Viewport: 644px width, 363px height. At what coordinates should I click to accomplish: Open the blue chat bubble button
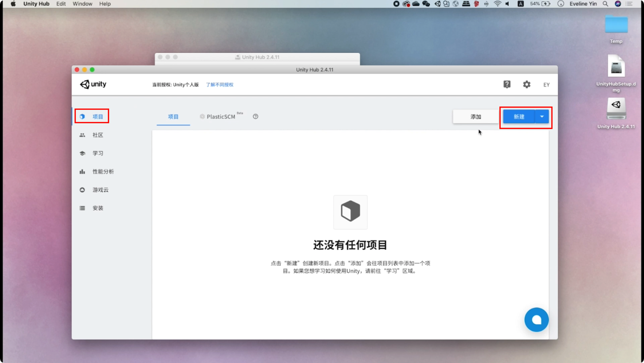[x=536, y=319]
